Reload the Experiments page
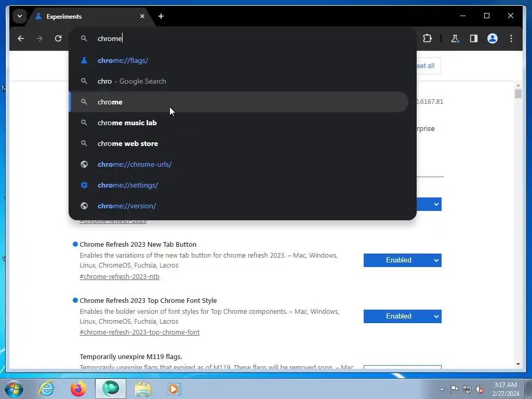This screenshot has height=399, width=532. [x=58, y=38]
